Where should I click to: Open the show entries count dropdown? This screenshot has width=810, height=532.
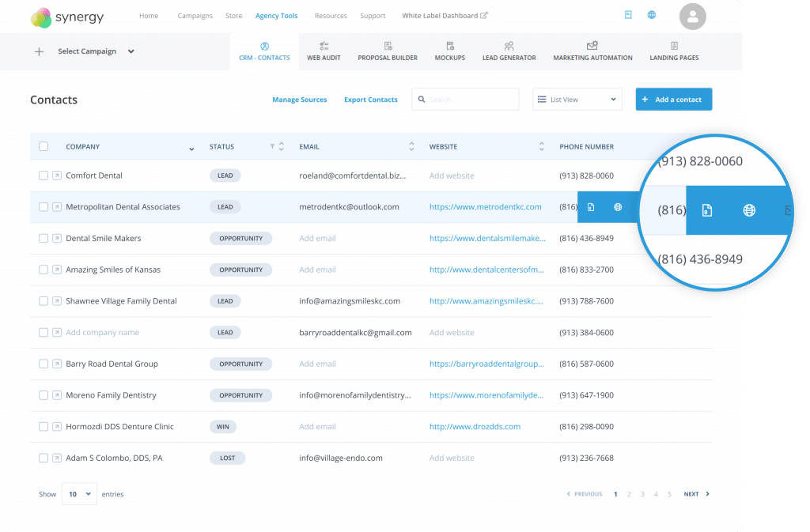(x=79, y=494)
